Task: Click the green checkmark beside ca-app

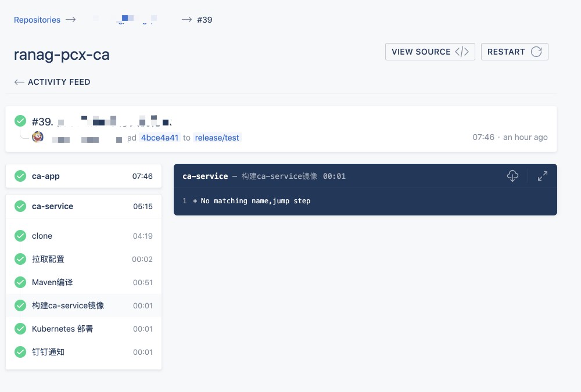Action: pyautogui.click(x=20, y=176)
